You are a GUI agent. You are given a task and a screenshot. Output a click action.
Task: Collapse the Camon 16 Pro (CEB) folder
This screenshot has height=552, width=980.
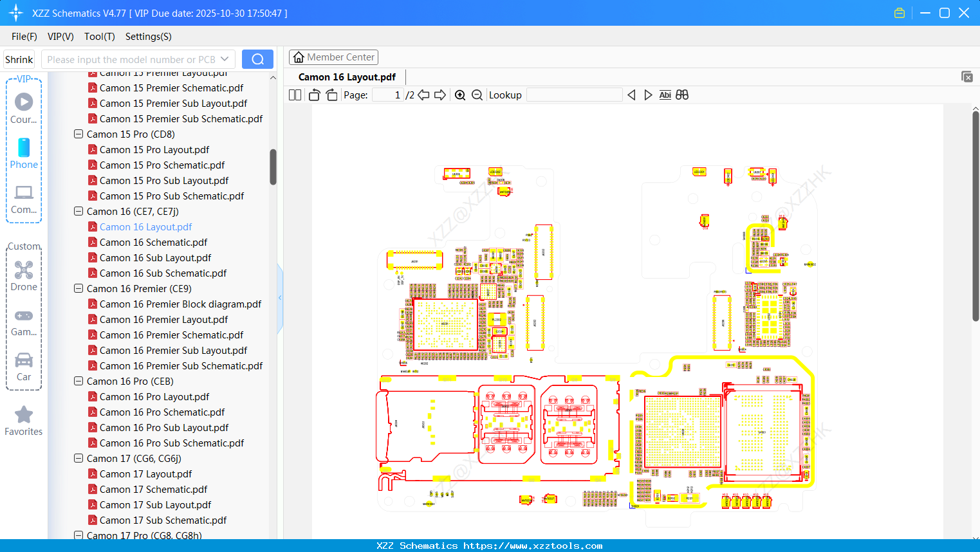pyautogui.click(x=79, y=381)
